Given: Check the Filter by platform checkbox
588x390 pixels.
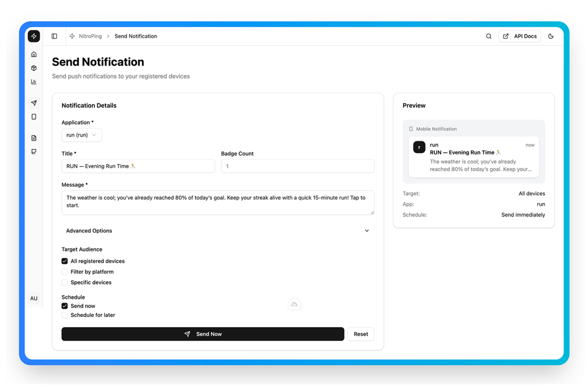Looking at the screenshot, I should 65,272.
